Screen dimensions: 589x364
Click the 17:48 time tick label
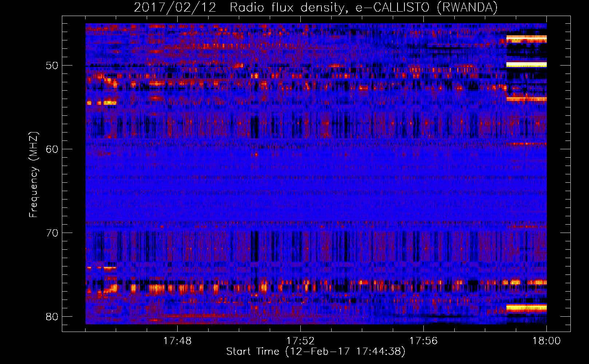click(x=177, y=341)
